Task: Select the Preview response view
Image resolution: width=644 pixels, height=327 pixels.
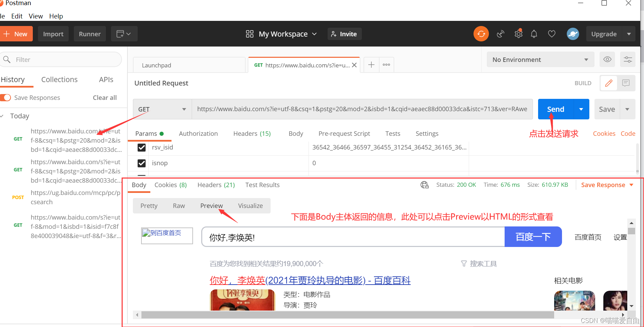Action: click(x=211, y=206)
